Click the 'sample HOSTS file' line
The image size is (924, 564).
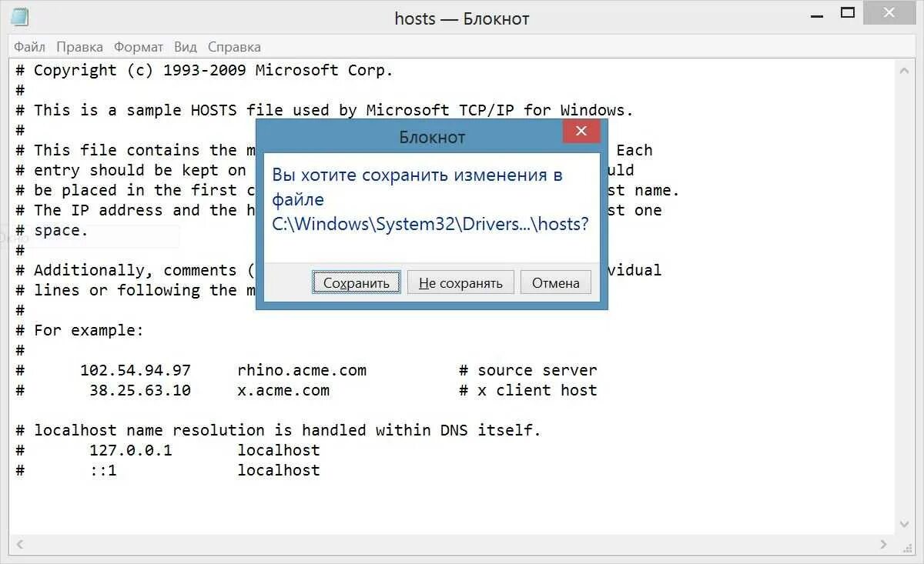(324, 110)
